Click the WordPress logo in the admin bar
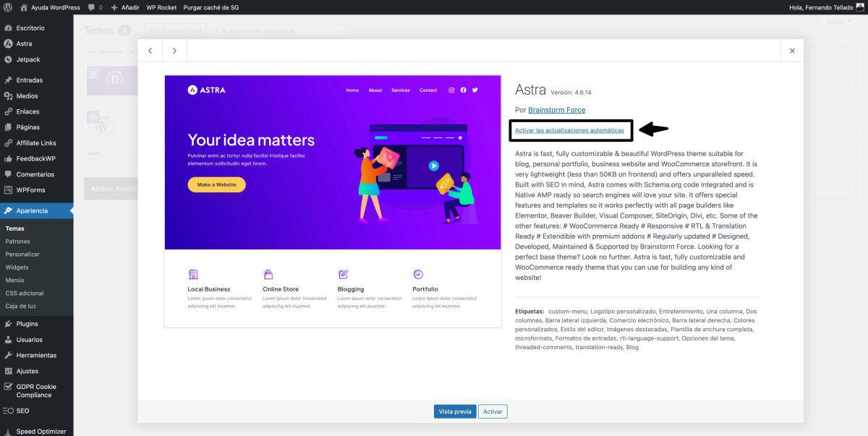The width and height of the screenshot is (868, 436). coord(7,7)
